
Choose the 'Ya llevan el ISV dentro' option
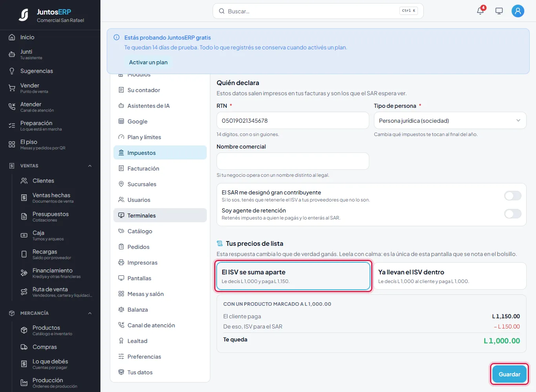(x=450, y=276)
